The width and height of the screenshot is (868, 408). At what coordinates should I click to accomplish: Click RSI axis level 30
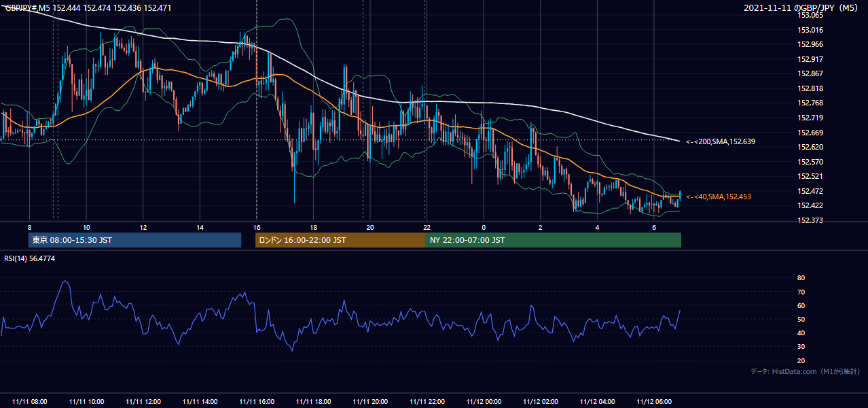pos(801,347)
